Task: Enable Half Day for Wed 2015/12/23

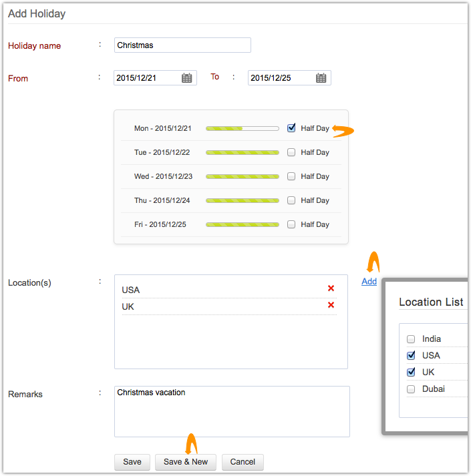Action: click(291, 176)
